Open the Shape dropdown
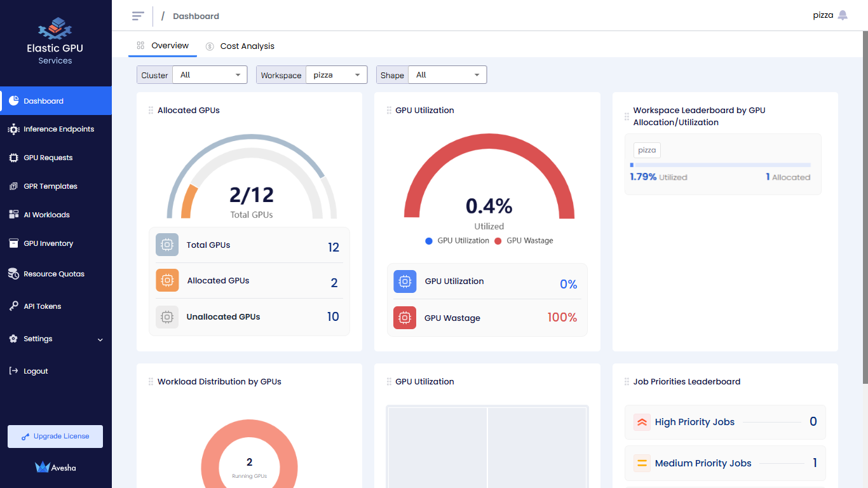Image resolution: width=868 pixels, height=488 pixels. pos(447,75)
